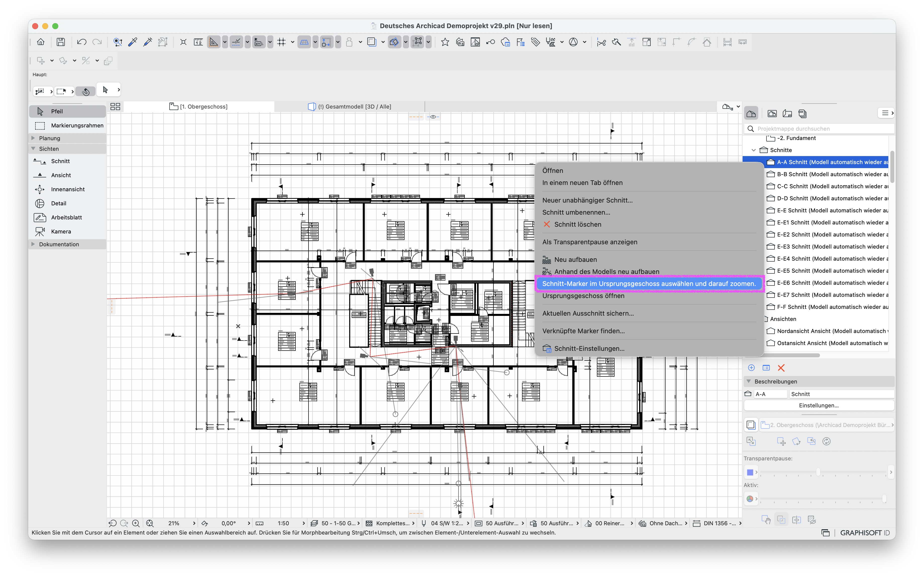The width and height of the screenshot is (924, 577).
Task: Select B-B Schnitt in the navigator tree
Action: coord(827,174)
